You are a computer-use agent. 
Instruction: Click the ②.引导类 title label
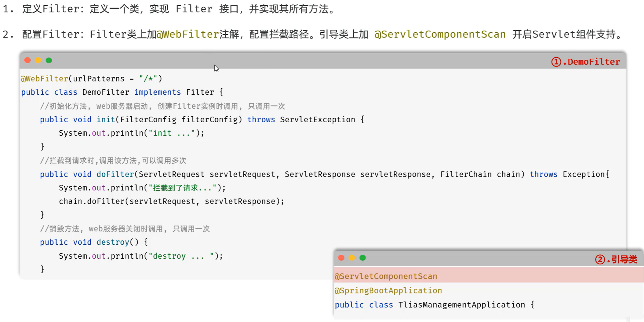(616, 259)
